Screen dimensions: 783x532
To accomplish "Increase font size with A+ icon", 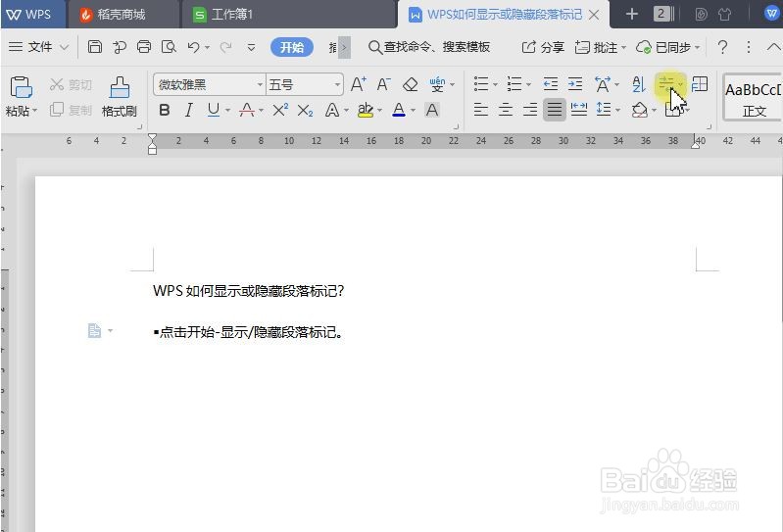I will tap(358, 84).
